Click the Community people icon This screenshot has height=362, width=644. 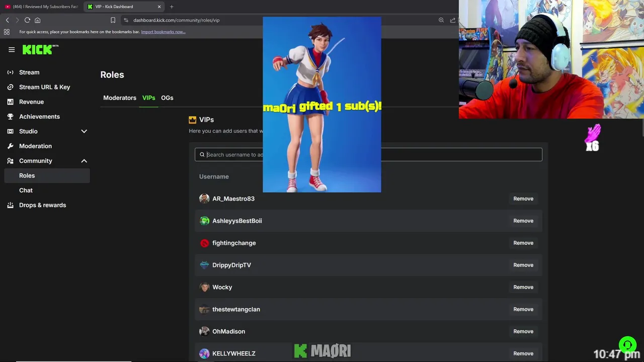(10, 161)
